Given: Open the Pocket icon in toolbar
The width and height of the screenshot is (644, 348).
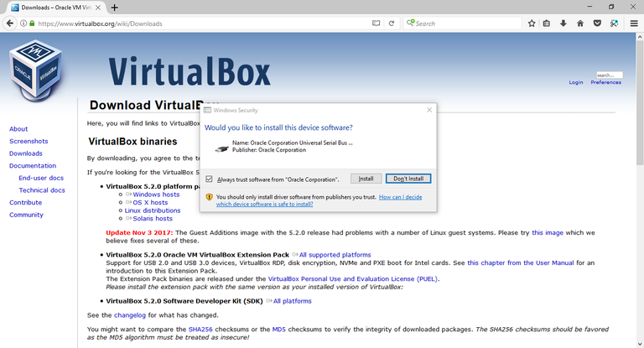Looking at the screenshot, I should point(597,23).
